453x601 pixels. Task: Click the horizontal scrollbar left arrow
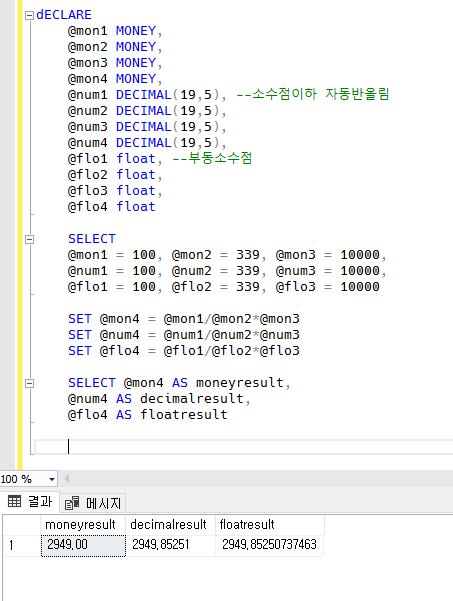point(66,479)
